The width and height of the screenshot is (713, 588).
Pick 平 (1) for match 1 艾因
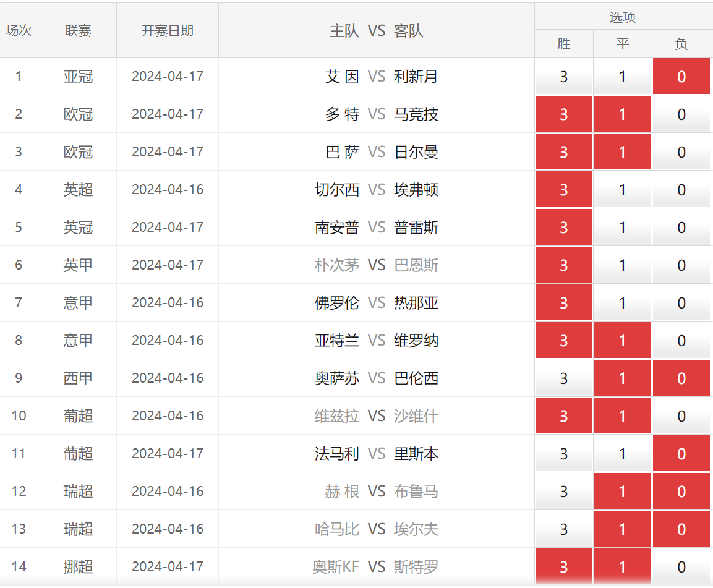(623, 77)
